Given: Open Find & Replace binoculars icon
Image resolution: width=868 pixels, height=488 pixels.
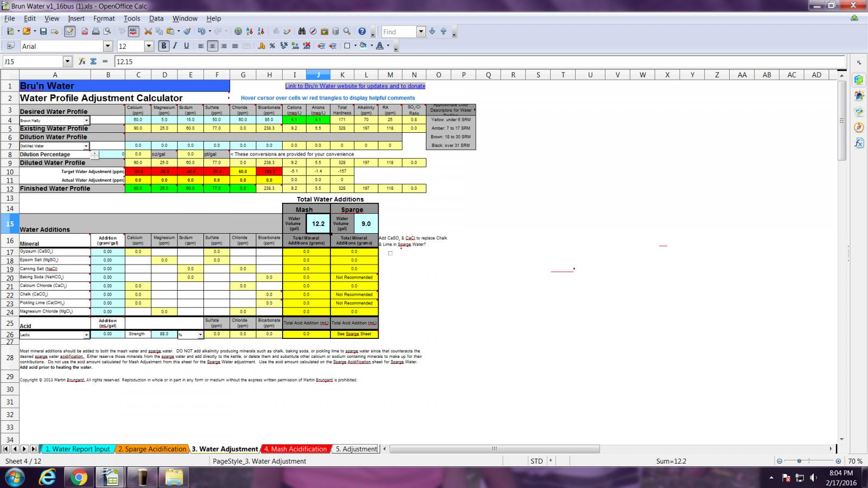Looking at the screenshot, I should [x=302, y=31].
